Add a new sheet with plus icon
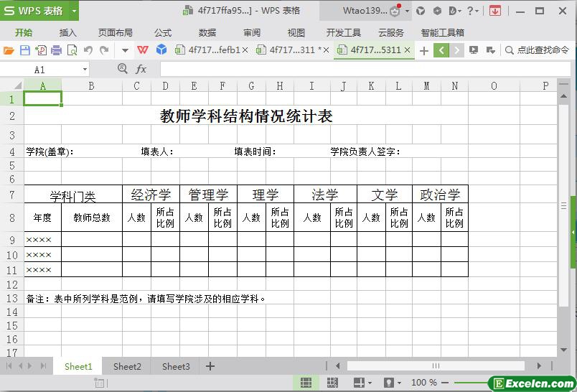 coord(210,366)
